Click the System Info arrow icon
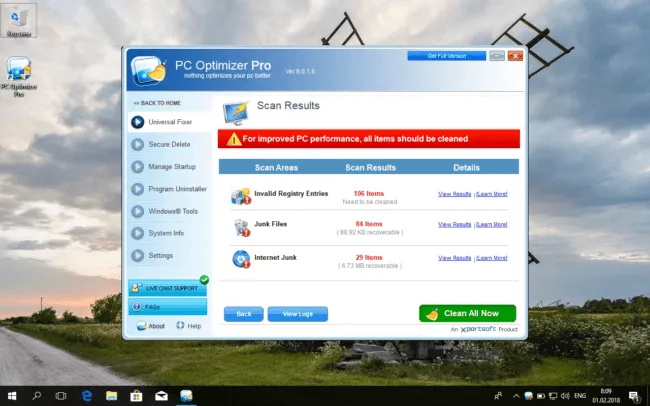 click(x=138, y=233)
